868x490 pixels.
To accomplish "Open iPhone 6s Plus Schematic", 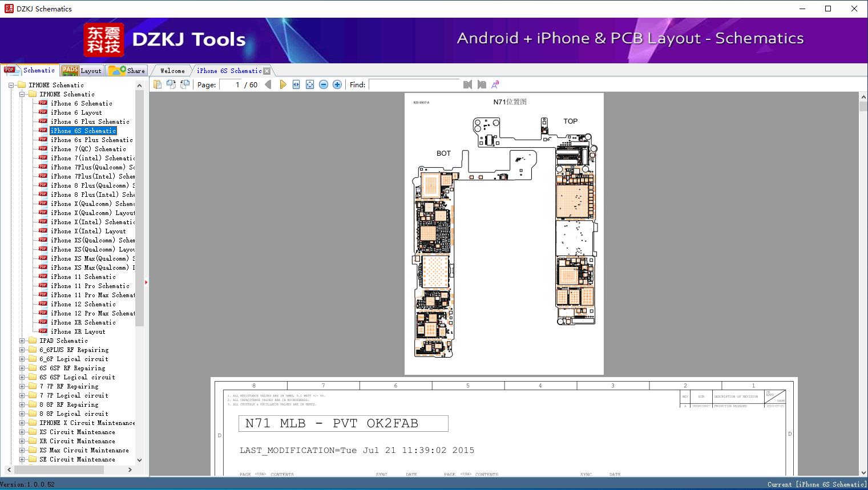I will coord(91,140).
